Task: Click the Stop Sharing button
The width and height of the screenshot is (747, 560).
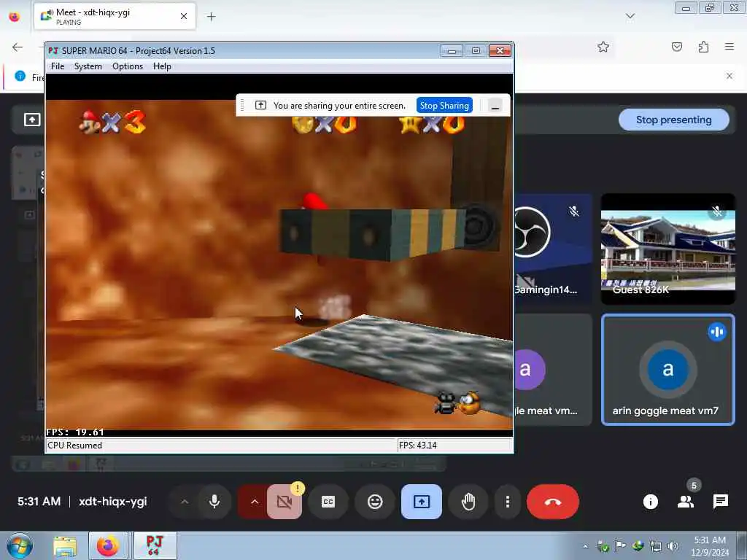Action: pyautogui.click(x=444, y=105)
